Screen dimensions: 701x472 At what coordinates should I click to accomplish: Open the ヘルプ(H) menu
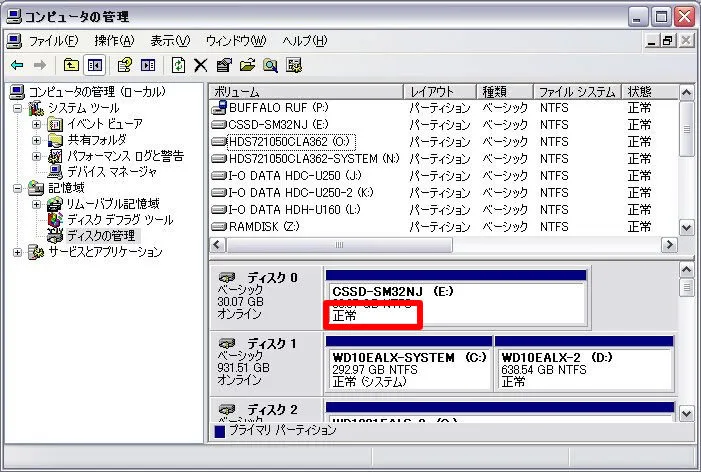[x=304, y=41]
